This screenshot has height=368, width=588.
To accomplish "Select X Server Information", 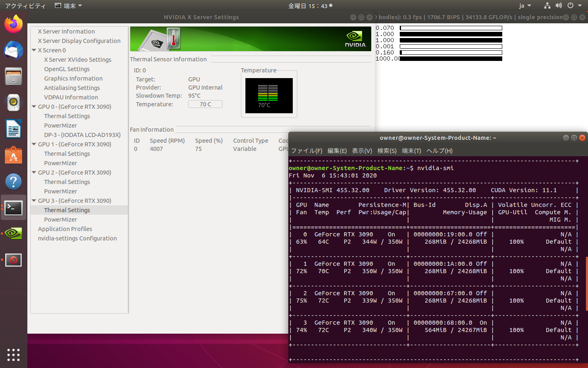I will pos(66,31).
